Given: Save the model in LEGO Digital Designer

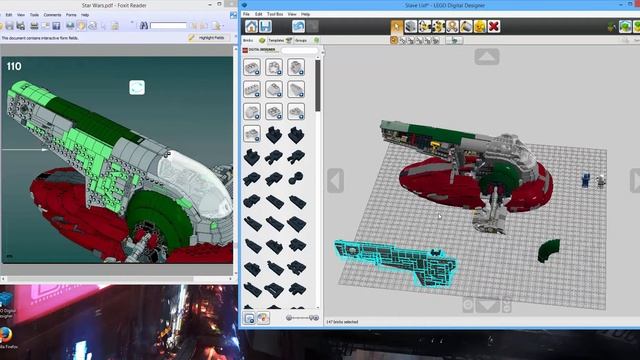Looking at the screenshot, I should coord(266,27).
